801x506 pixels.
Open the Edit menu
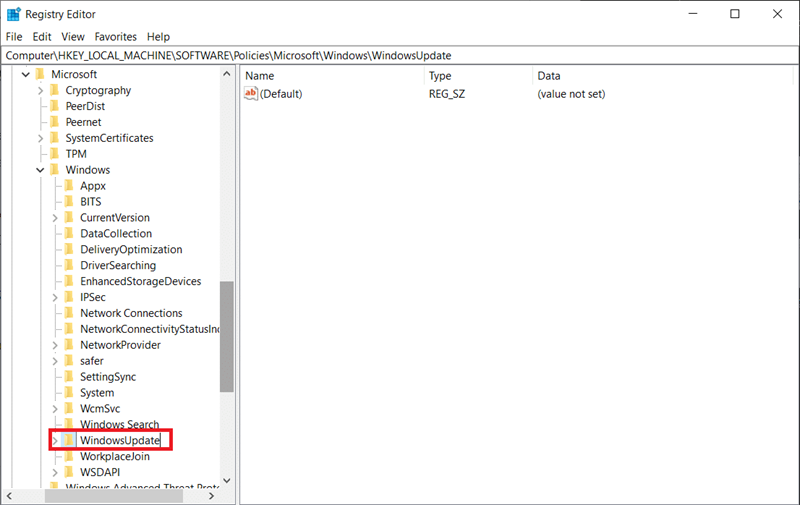[x=42, y=37]
